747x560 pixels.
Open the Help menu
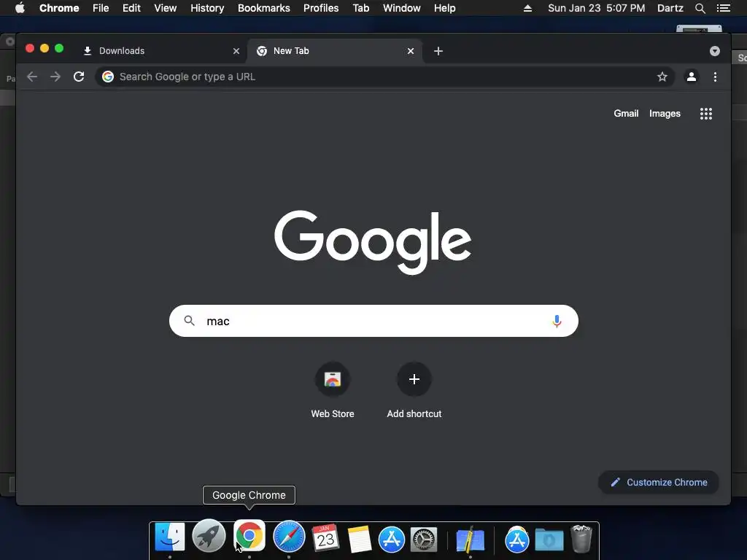coord(444,8)
